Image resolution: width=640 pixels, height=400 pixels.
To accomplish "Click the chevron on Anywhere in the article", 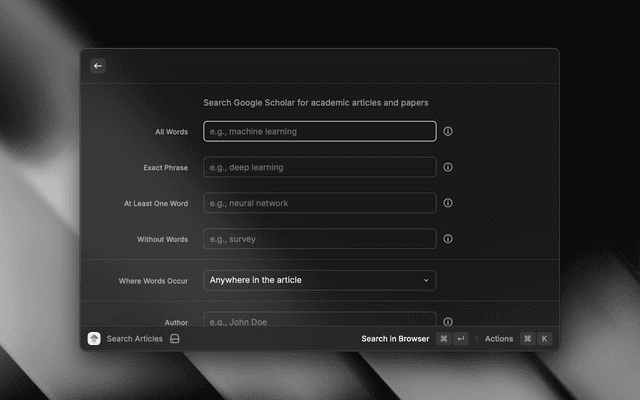I will 426,280.
